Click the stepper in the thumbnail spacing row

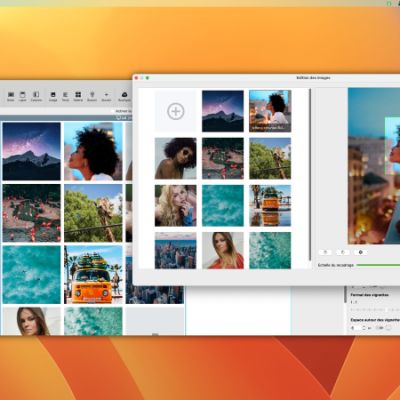364,328
